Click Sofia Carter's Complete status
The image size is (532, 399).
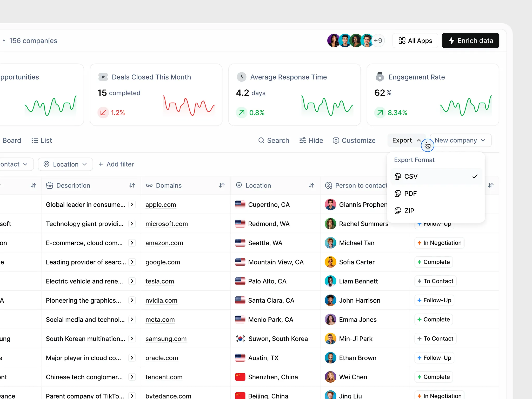pyautogui.click(x=434, y=262)
